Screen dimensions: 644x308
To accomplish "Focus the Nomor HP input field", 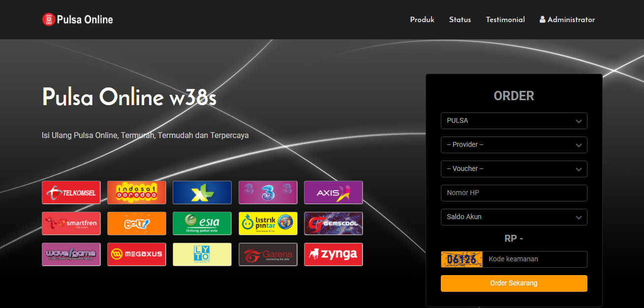I will [x=514, y=193].
